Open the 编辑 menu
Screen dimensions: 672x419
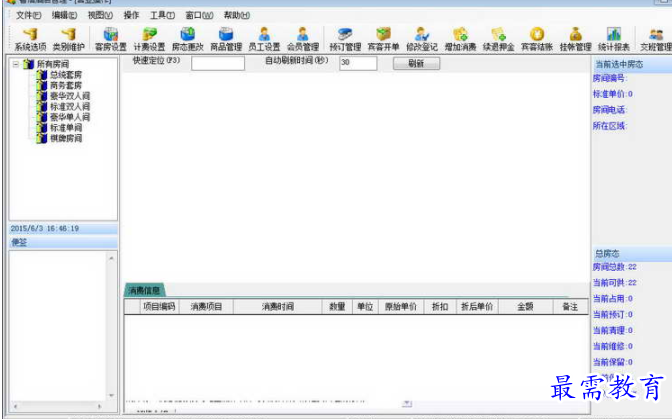coord(64,15)
